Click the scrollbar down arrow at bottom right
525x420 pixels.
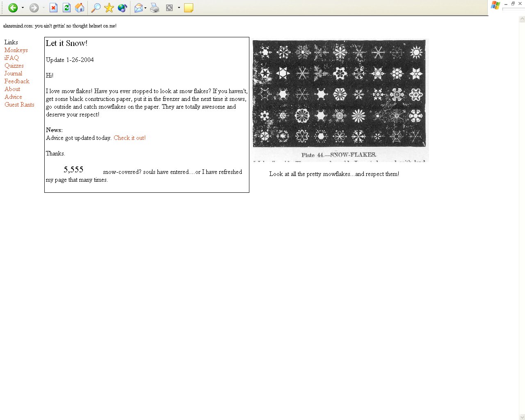pyautogui.click(x=522, y=417)
